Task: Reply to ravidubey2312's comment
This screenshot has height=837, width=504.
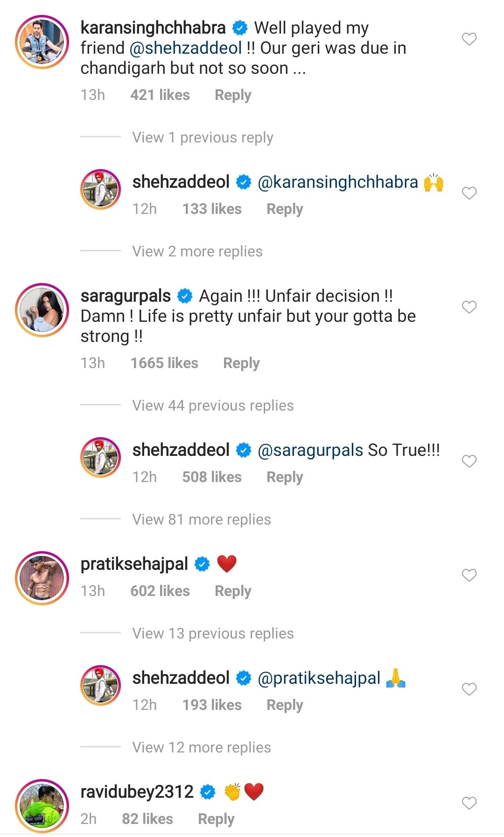Action: (x=216, y=819)
